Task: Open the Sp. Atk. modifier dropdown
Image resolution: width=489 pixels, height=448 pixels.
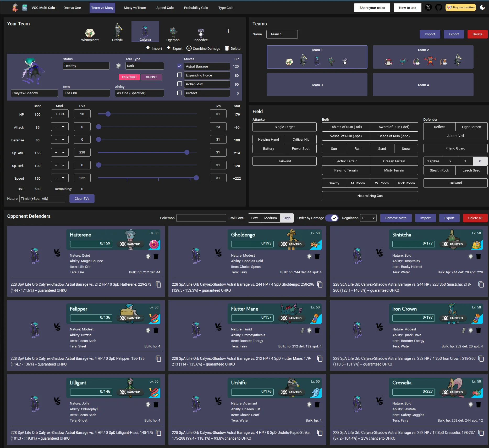Action: pos(60,152)
